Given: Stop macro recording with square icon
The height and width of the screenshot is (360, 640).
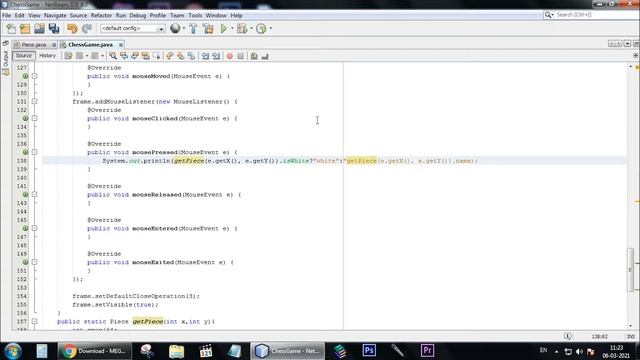Looking at the screenshot, I should pos(240,56).
